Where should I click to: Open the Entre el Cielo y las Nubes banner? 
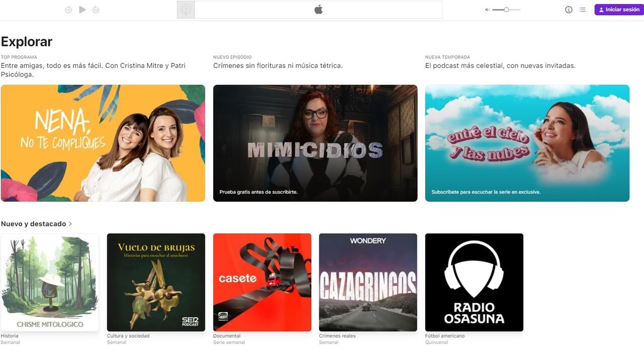527,143
